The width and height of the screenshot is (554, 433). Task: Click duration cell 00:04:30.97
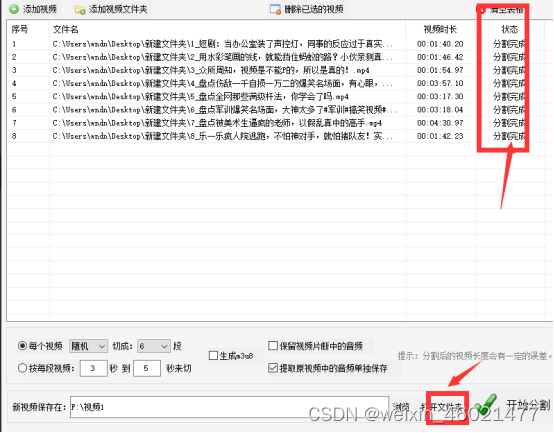pyautogui.click(x=440, y=123)
